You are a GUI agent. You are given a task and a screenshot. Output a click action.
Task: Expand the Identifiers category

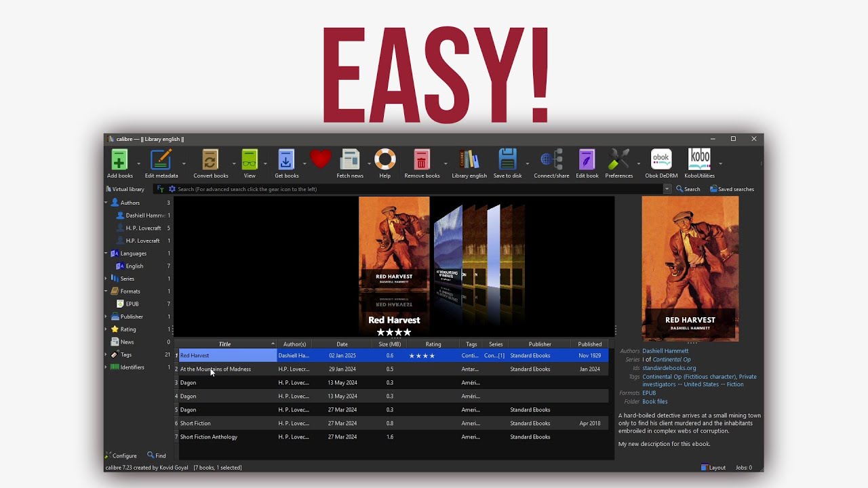[106, 367]
